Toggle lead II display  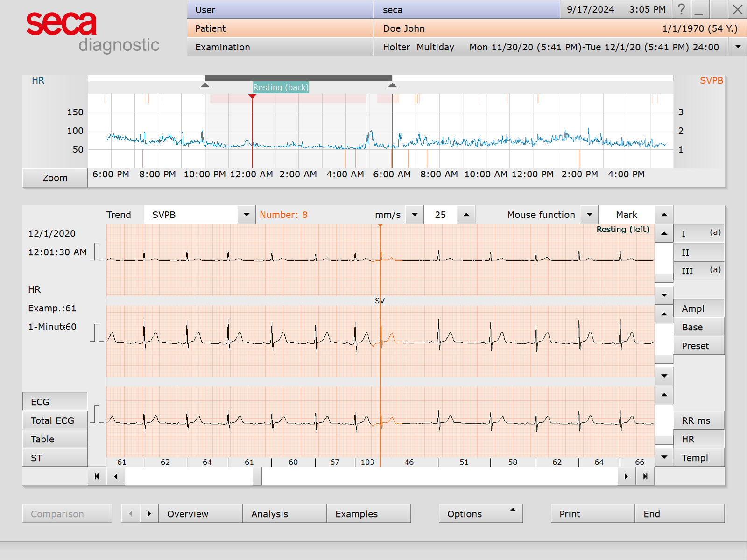[698, 252]
